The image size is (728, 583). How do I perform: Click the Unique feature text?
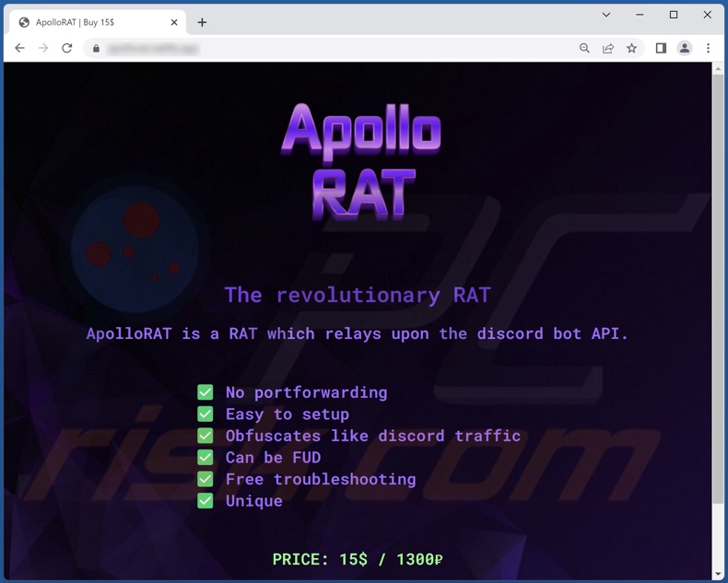[254, 501]
